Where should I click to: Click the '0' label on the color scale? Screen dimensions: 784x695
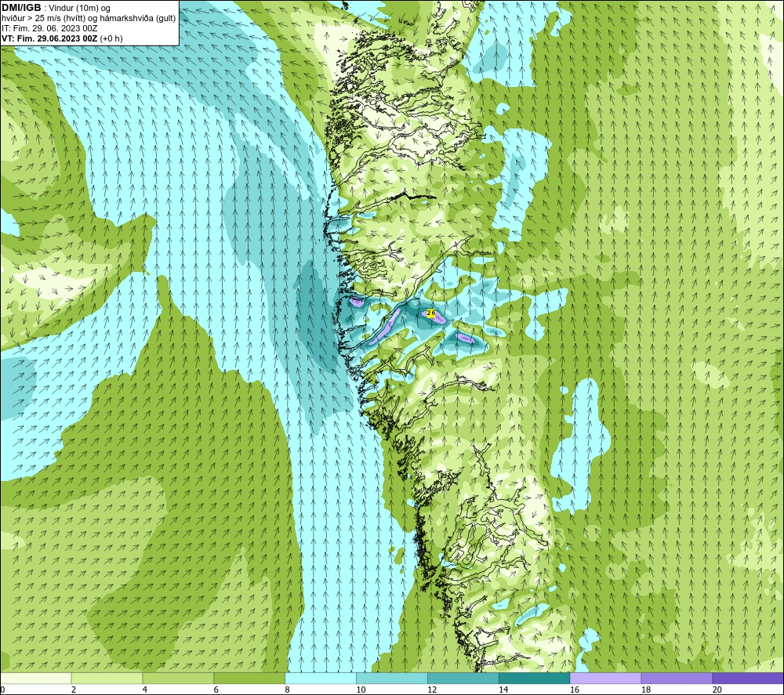(x=2, y=690)
